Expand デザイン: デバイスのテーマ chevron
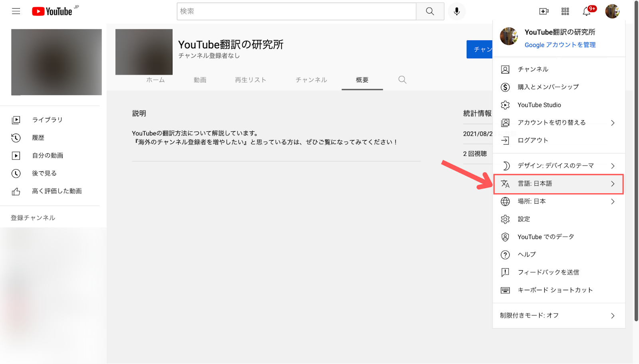This screenshot has width=639, height=364. [x=613, y=166]
